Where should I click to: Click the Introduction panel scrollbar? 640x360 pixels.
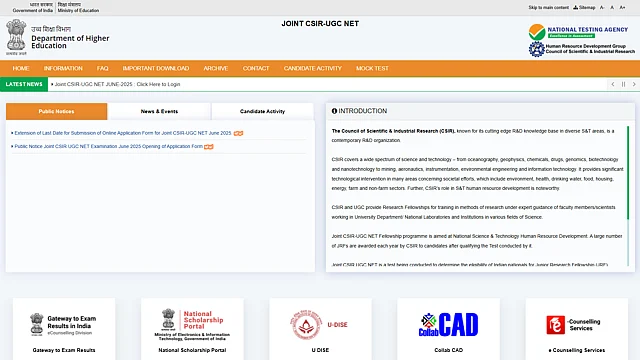pyautogui.click(x=628, y=173)
